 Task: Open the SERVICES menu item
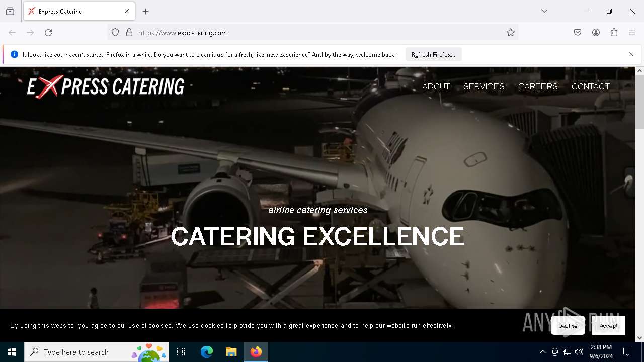coord(484,86)
